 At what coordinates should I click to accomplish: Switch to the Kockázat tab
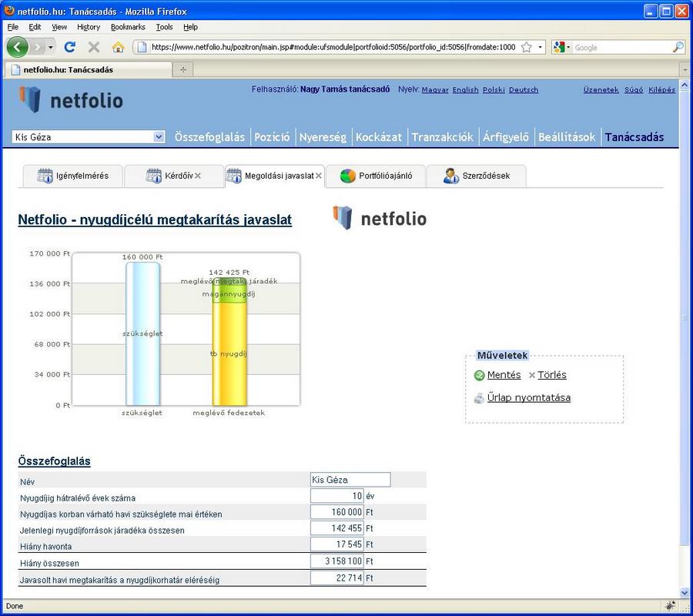[379, 137]
